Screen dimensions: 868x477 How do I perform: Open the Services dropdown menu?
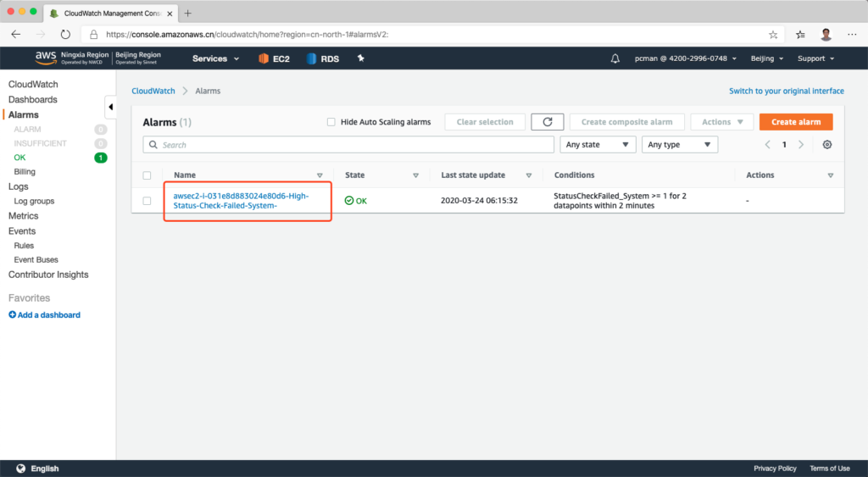click(x=215, y=58)
